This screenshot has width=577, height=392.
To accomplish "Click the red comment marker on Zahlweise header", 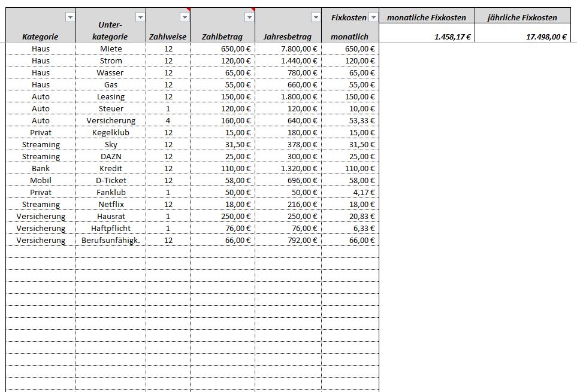I will [x=188, y=10].
